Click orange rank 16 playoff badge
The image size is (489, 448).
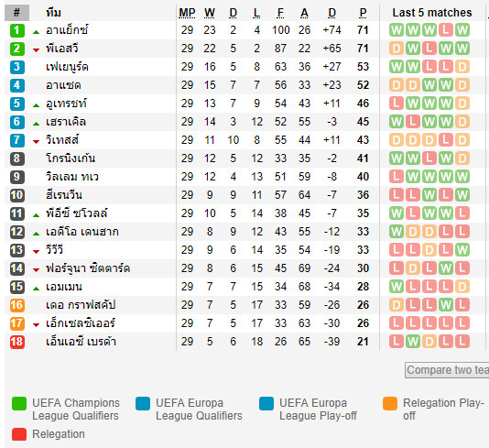click(x=17, y=305)
